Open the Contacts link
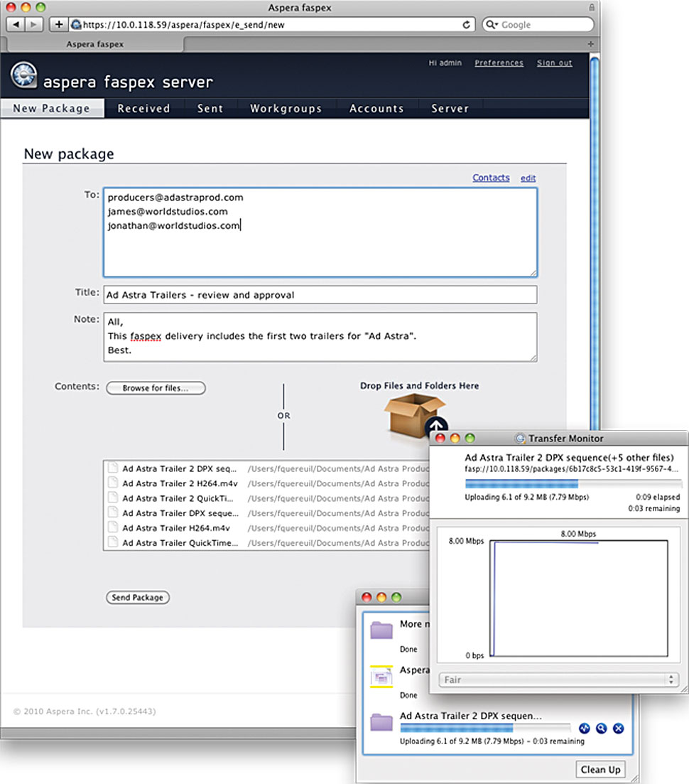The width and height of the screenshot is (689, 784). pyautogui.click(x=491, y=178)
